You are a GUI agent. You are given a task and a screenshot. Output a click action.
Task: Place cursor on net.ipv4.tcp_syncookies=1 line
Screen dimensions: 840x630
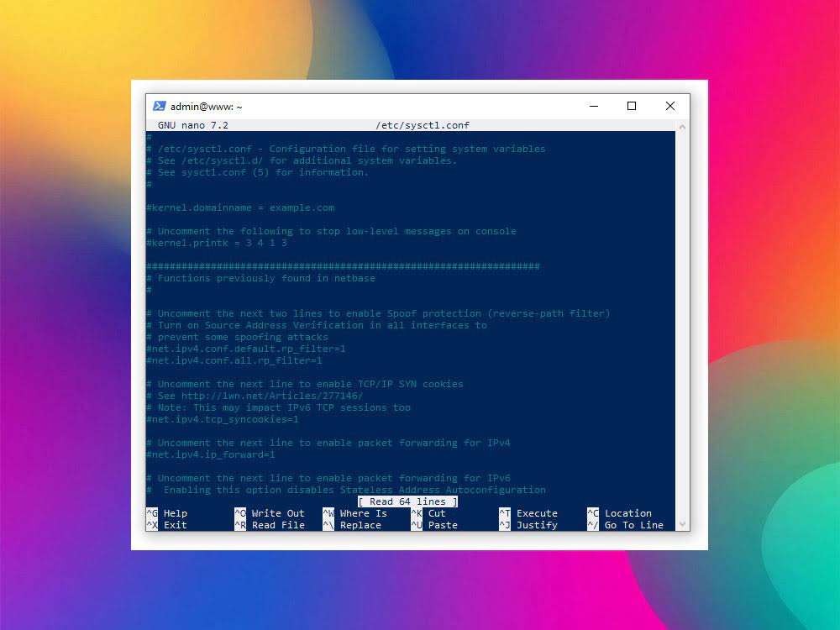coord(223,419)
